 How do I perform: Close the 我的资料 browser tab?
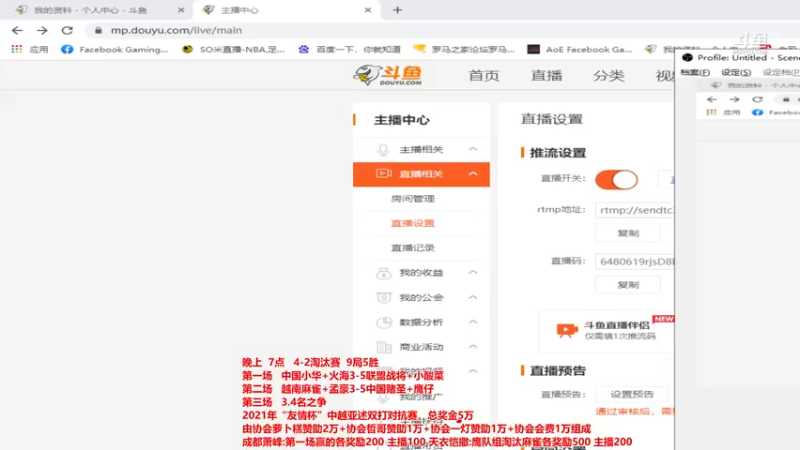click(x=181, y=10)
